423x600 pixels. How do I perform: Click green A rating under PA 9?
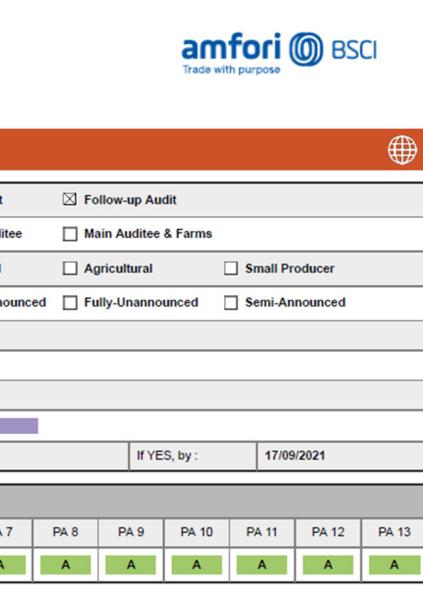[x=131, y=564]
